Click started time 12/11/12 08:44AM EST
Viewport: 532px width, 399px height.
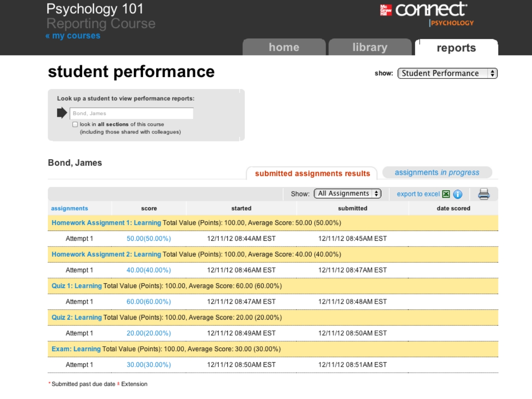(241, 239)
